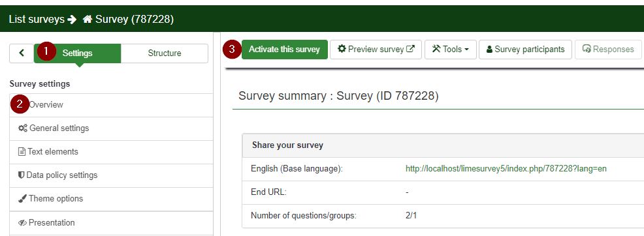This screenshot has width=644, height=236.
Task: Click the document icon beside Text elements
Action: [x=22, y=152]
